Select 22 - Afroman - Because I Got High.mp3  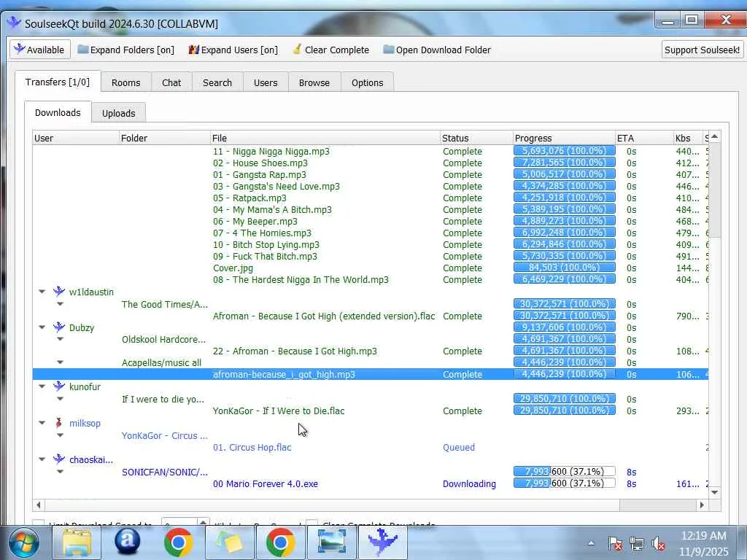295,351
